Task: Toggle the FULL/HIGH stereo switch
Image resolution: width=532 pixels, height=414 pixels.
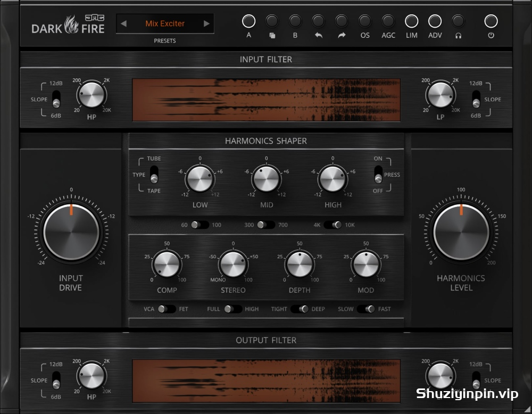Action: point(233,309)
